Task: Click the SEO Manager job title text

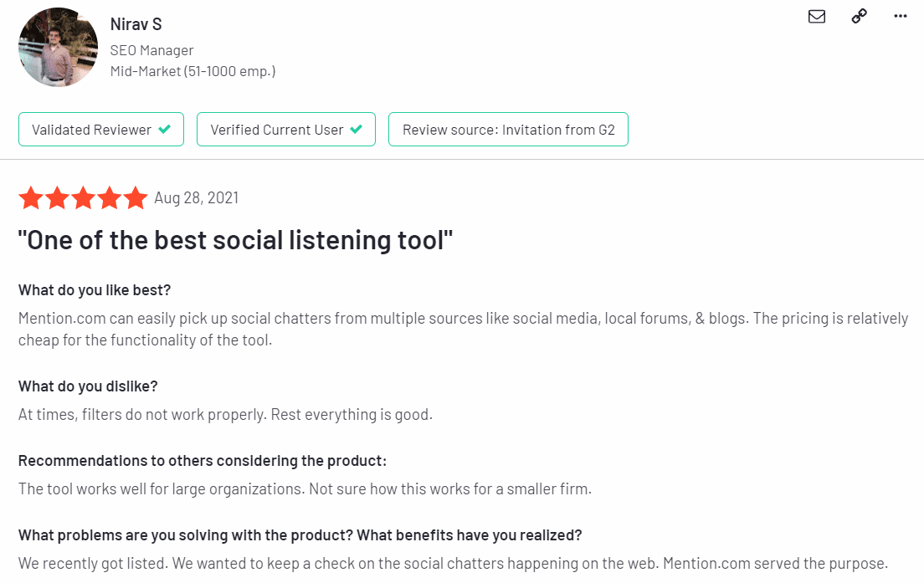Action: point(152,51)
